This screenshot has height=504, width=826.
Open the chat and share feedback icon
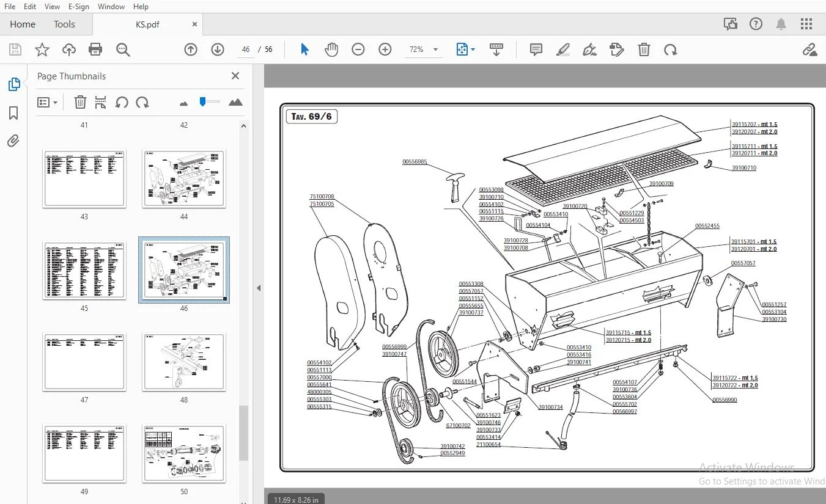tap(730, 24)
